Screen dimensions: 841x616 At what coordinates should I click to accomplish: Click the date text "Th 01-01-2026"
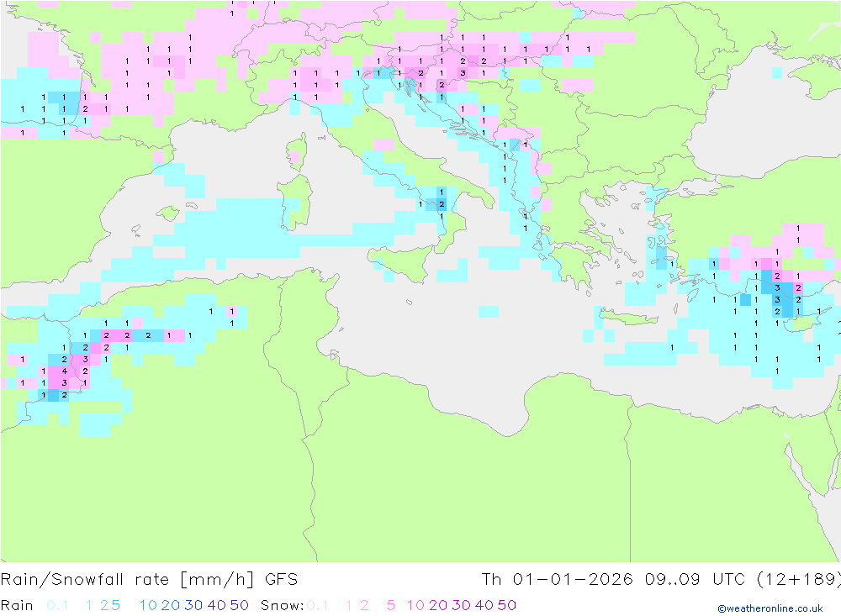(x=557, y=580)
